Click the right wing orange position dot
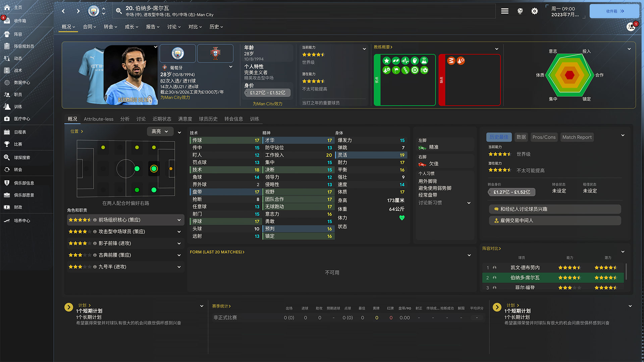 [x=171, y=169]
